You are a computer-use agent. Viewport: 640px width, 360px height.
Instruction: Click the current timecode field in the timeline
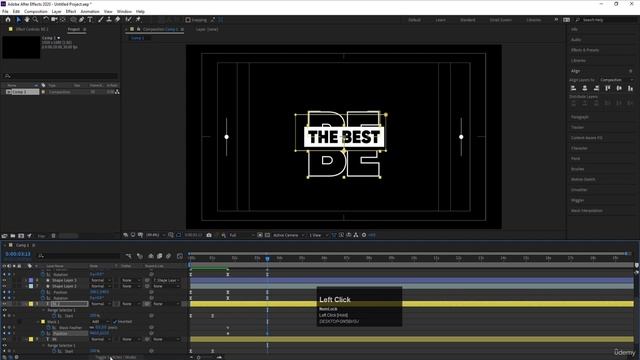[18, 254]
